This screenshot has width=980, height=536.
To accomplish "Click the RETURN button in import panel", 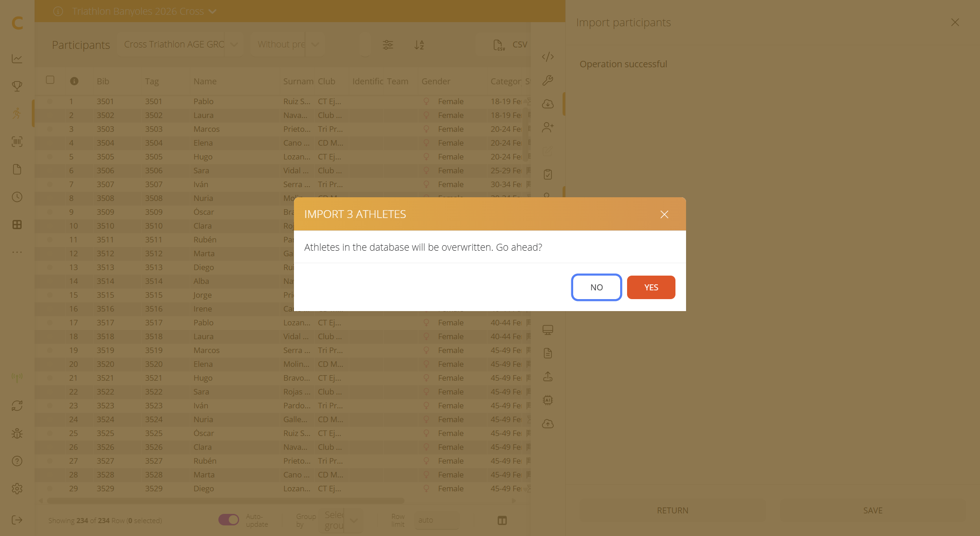I will pos(673,511).
